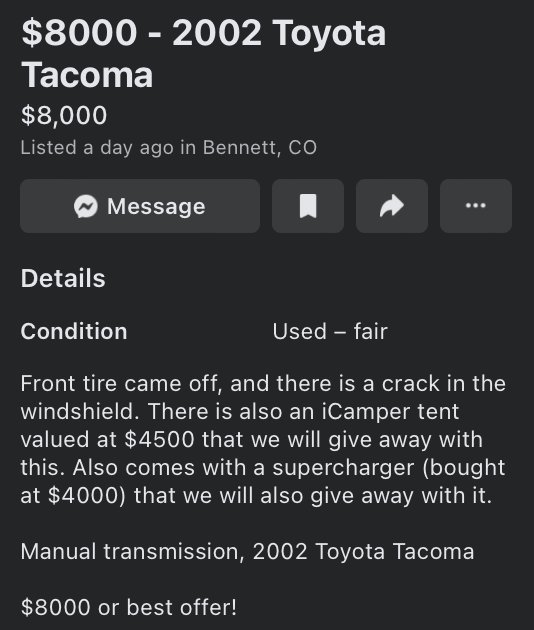Click the listing title 2002 Toyota Tacoma
Image resolution: width=534 pixels, height=630 pixels.
(204, 53)
